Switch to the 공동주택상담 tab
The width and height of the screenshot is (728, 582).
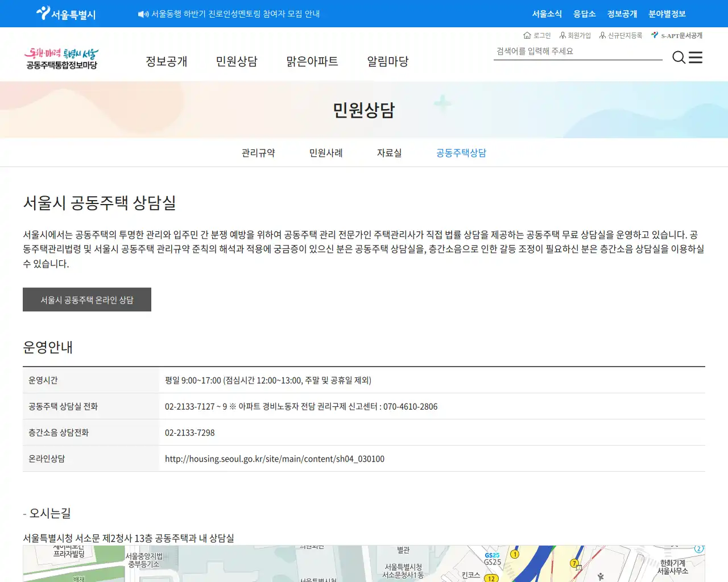pyautogui.click(x=461, y=152)
